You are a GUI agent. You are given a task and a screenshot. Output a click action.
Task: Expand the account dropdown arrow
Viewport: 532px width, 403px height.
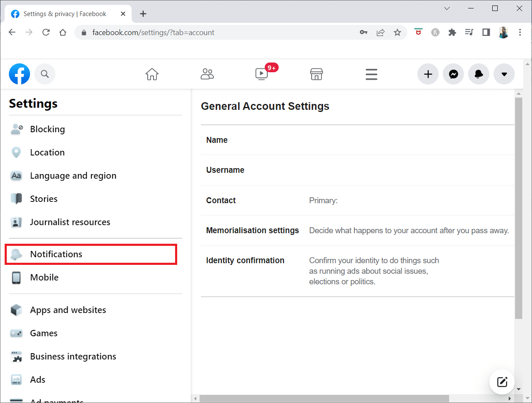[x=504, y=74]
